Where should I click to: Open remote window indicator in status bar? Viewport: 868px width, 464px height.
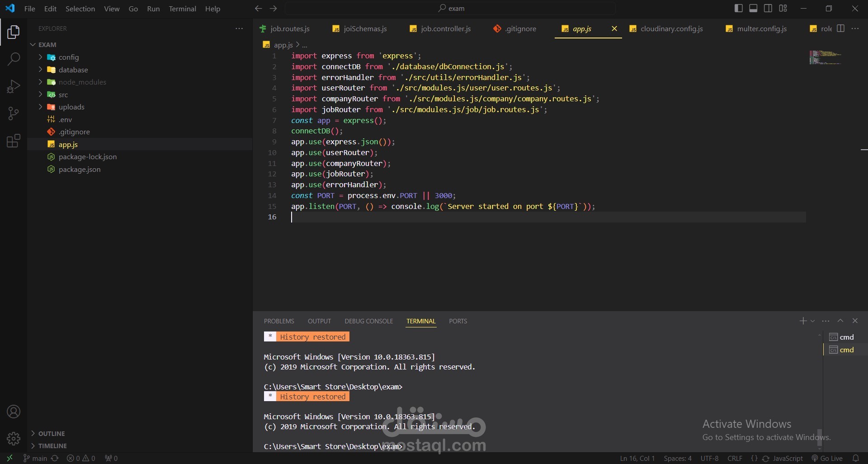point(9,458)
